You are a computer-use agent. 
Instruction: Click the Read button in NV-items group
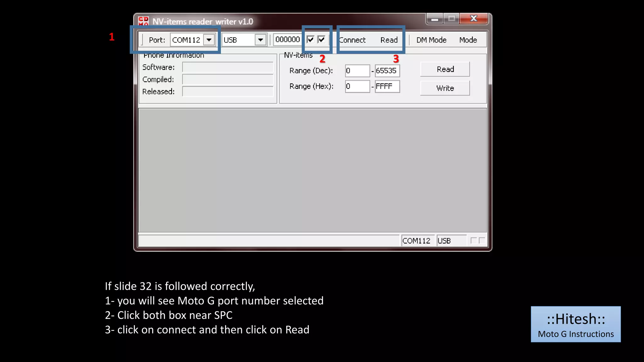[445, 69]
